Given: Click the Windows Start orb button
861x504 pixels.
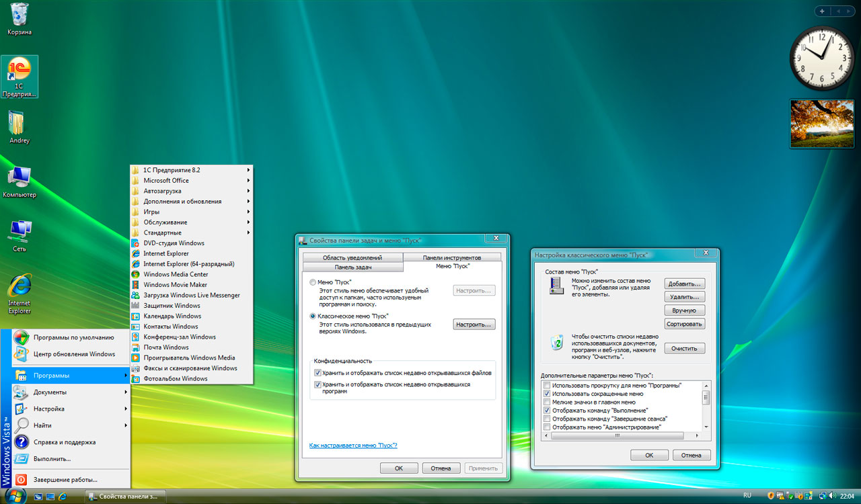Looking at the screenshot, I should point(15,496).
